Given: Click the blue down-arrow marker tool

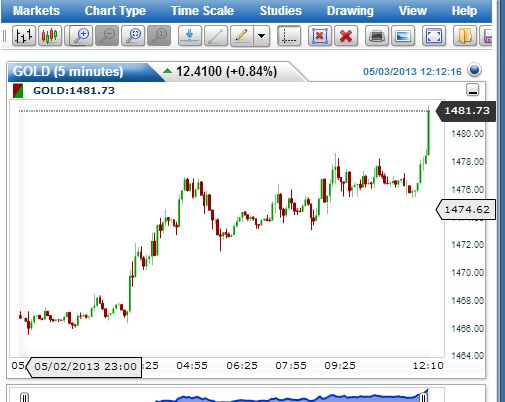Looking at the screenshot, I should [190, 35].
